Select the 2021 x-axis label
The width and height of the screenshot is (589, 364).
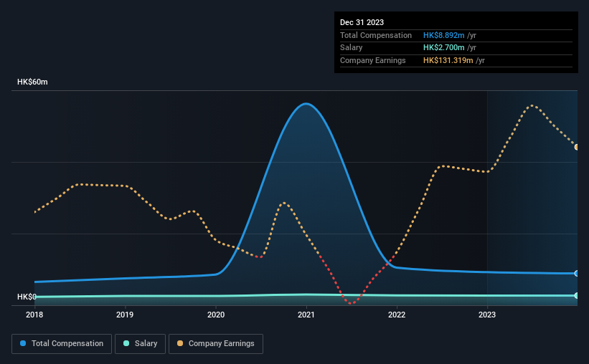(x=306, y=315)
